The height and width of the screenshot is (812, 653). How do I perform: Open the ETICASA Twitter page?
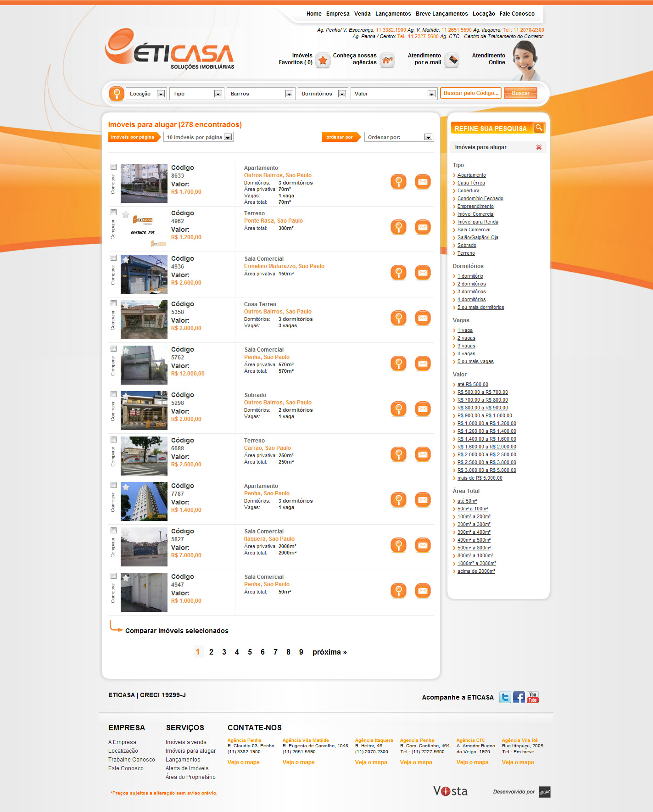[x=505, y=698]
